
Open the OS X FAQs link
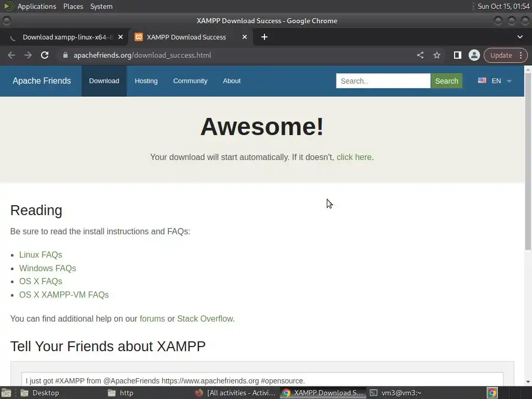click(41, 282)
